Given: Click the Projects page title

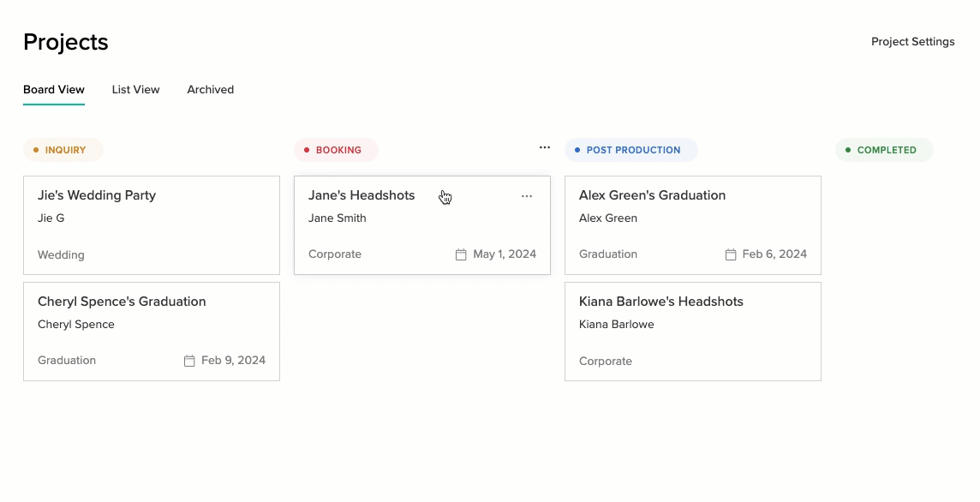Looking at the screenshot, I should tap(65, 41).
